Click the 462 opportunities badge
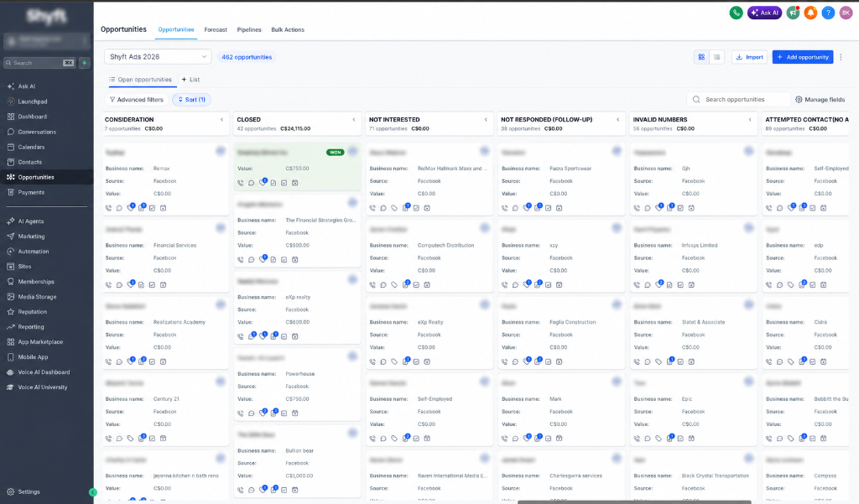 click(x=247, y=57)
